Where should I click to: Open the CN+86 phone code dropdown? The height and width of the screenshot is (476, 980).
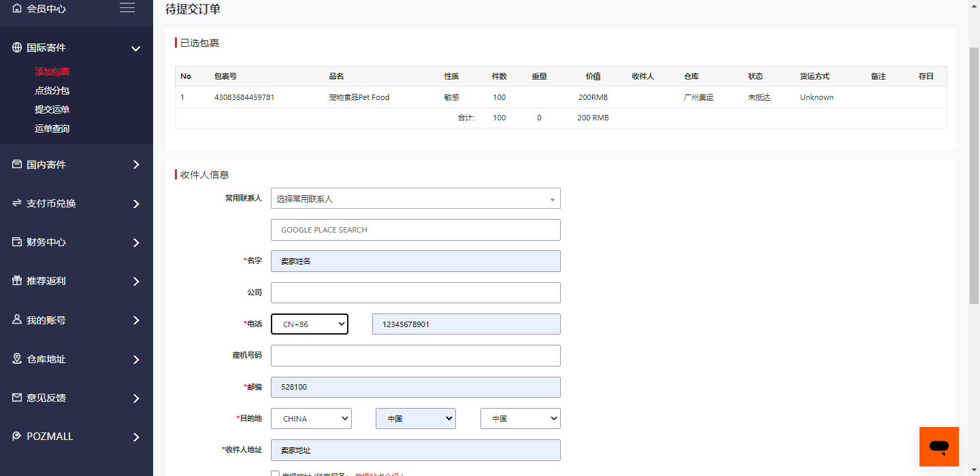(310, 324)
